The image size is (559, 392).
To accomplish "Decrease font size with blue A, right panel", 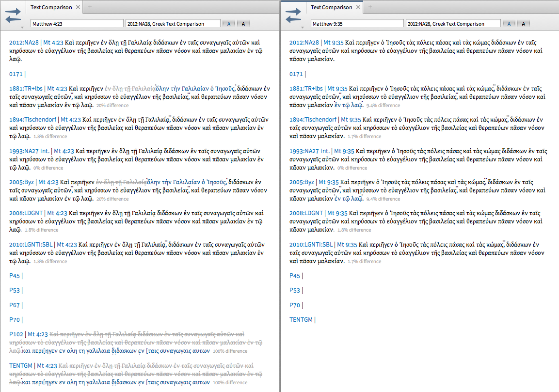I will pos(509,24).
